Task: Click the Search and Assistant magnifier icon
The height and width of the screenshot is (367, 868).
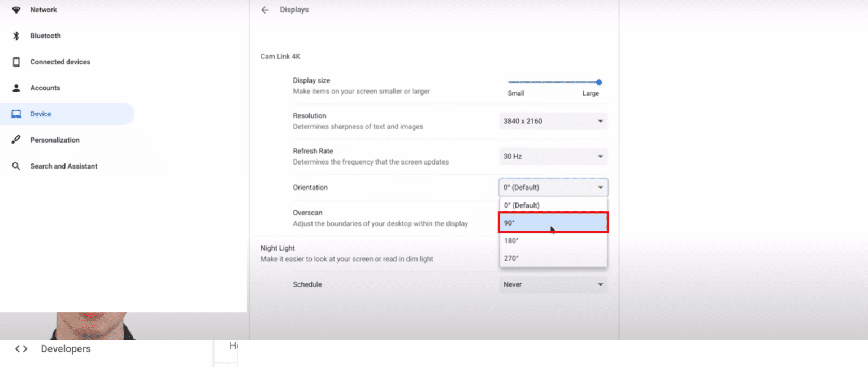Action: [x=16, y=166]
